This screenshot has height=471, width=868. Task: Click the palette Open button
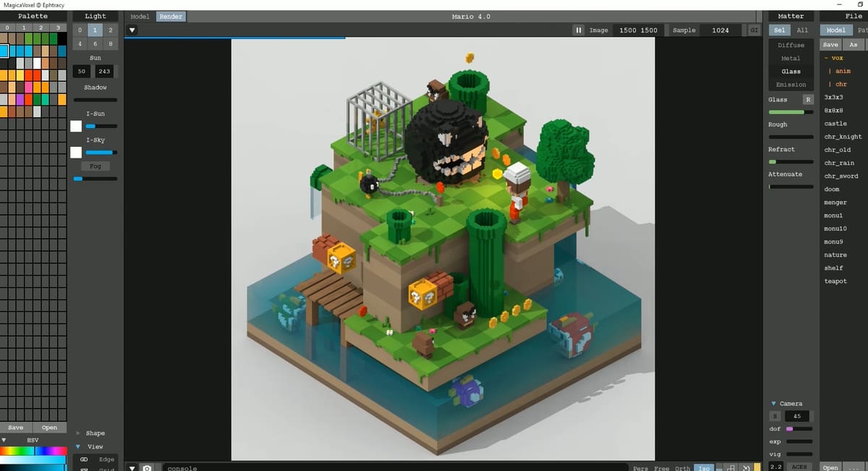pyautogui.click(x=49, y=427)
